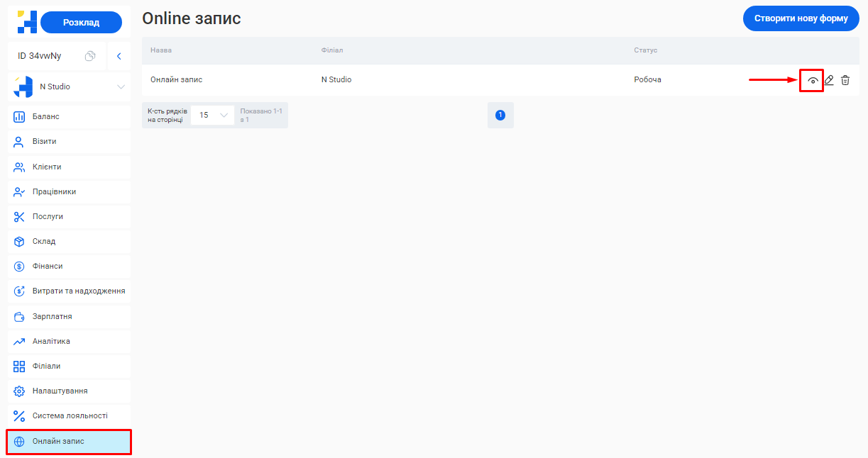
Task: Click the Створити нову форму button
Action: [x=801, y=18]
